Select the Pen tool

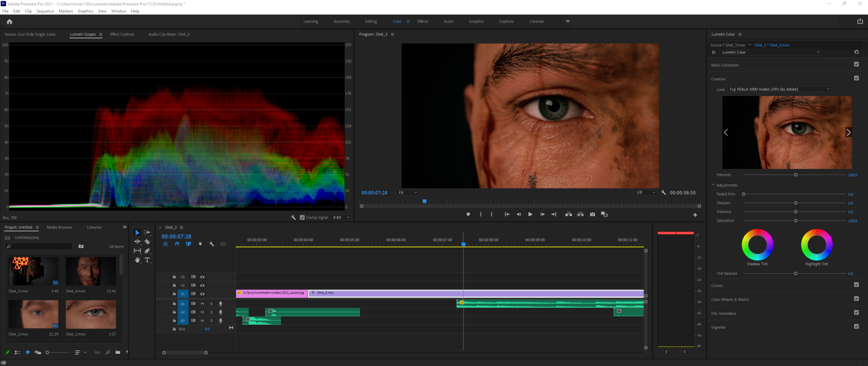coord(147,251)
